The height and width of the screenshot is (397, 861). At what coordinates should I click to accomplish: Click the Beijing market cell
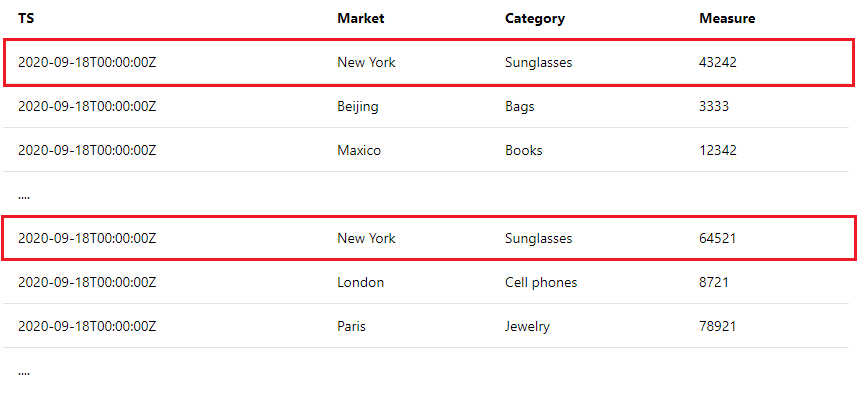click(x=358, y=107)
